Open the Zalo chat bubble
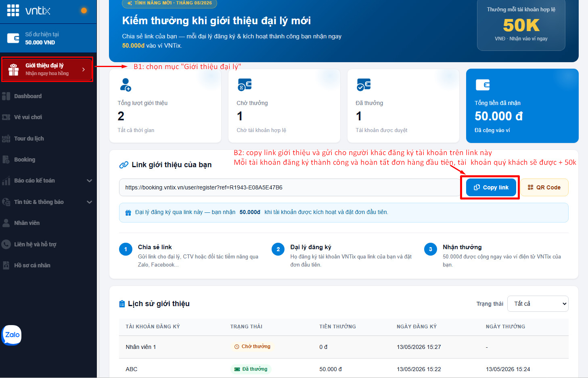Viewport: 588px width, 378px height. coord(12,335)
